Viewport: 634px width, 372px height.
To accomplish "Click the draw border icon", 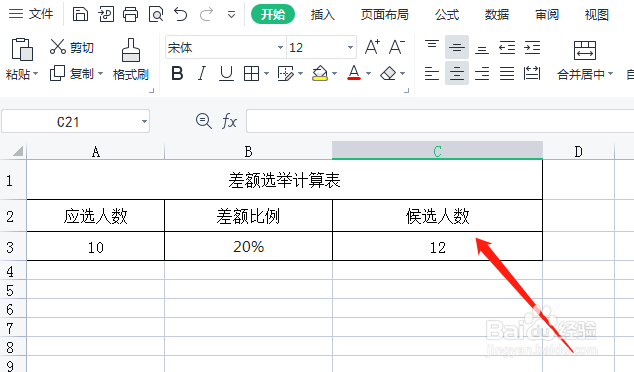I will click(x=286, y=74).
